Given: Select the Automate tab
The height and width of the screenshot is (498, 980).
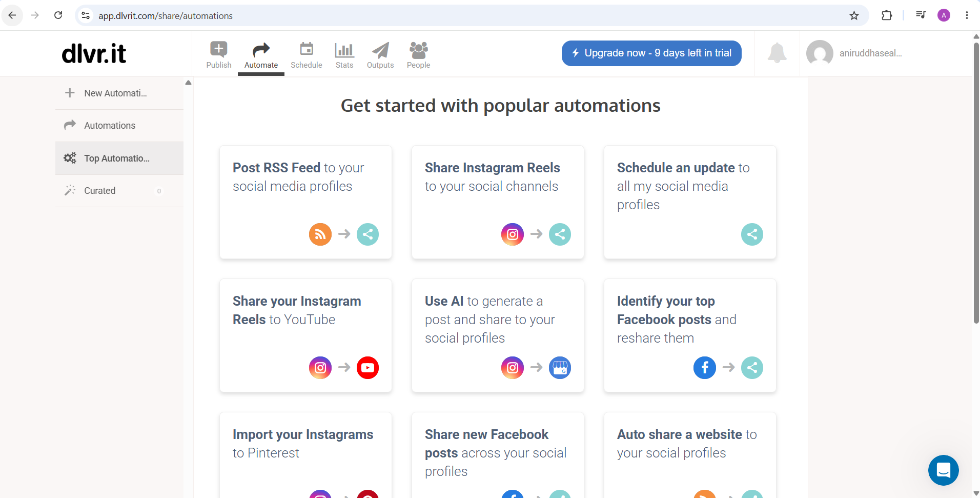Looking at the screenshot, I should click(261, 55).
